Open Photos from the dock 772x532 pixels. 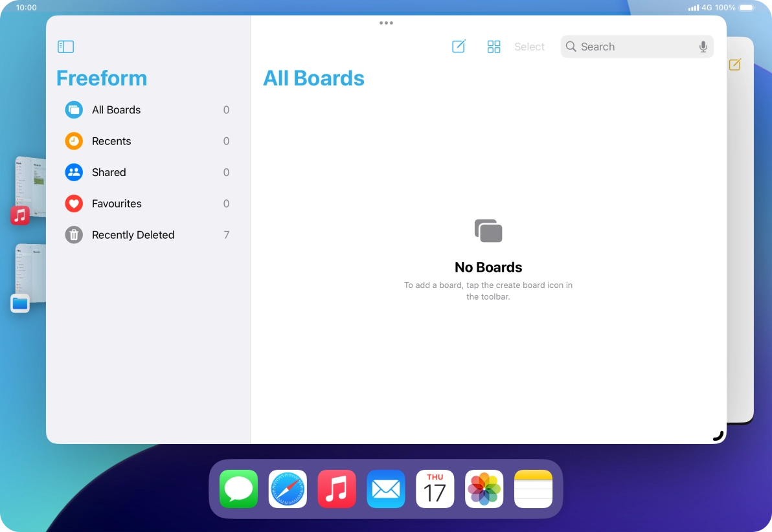tap(484, 489)
